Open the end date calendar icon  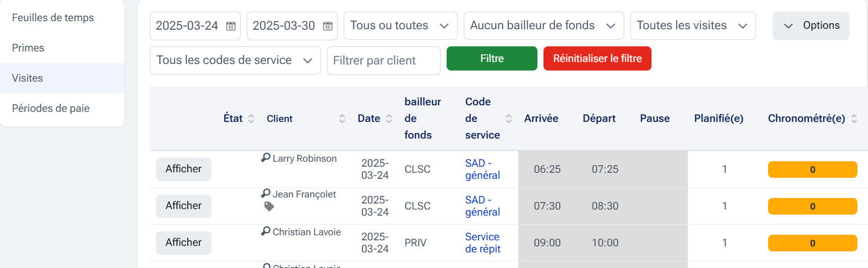coord(328,26)
